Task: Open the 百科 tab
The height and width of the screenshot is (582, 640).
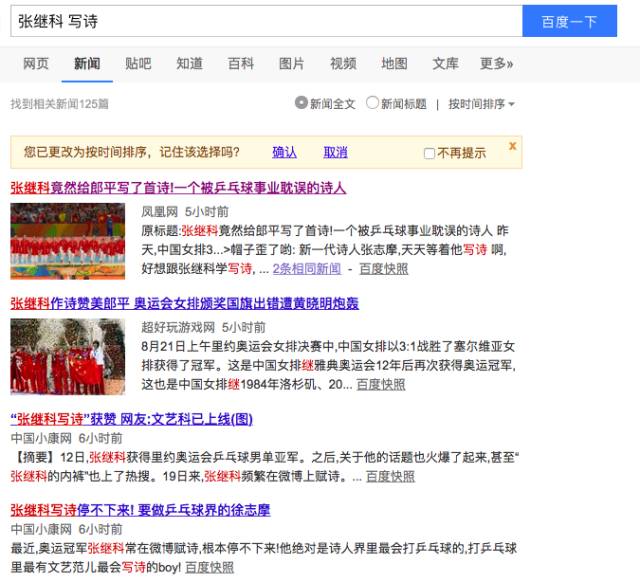Action: [241, 64]
